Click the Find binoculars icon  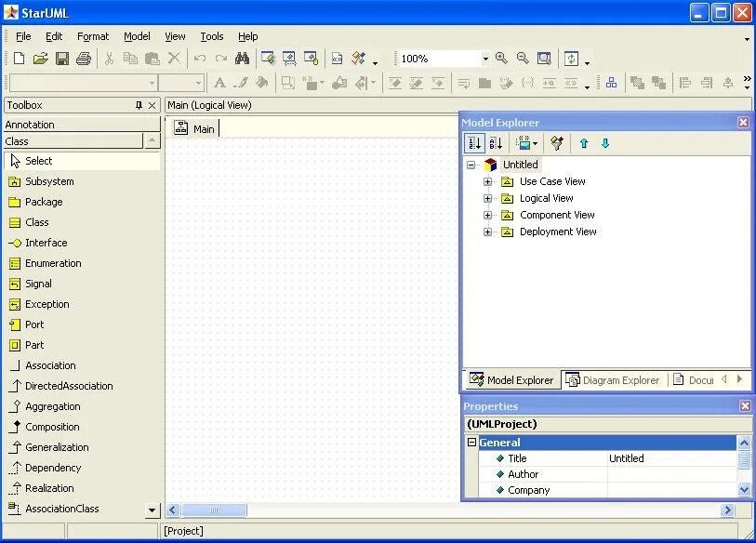pyautogui.click(x=242, y=59)
